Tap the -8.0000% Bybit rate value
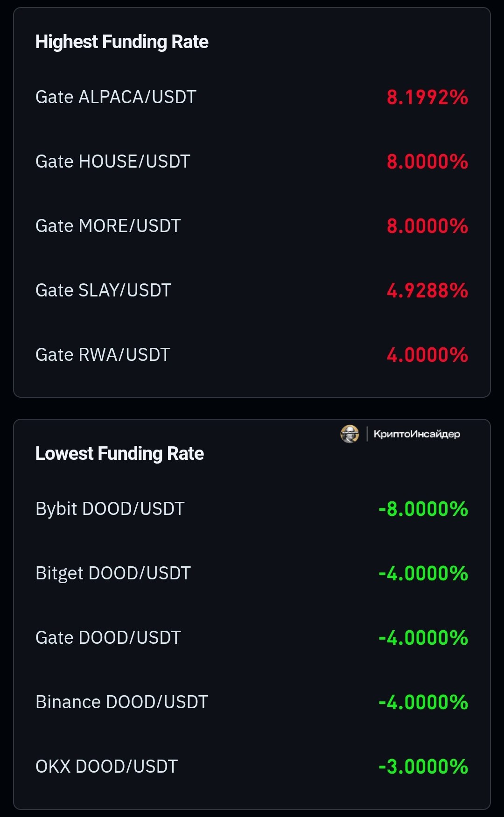The width and height of the screenshot is (504, 817). pos(423,509)
